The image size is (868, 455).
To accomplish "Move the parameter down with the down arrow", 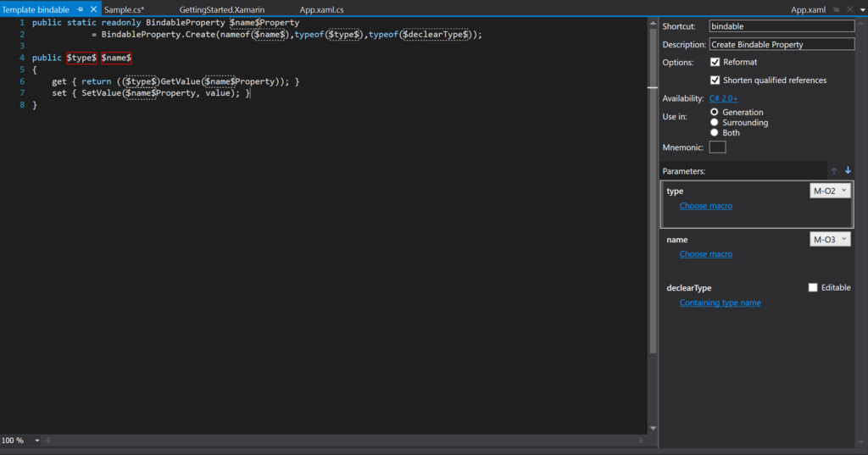I will pos(848,170).
